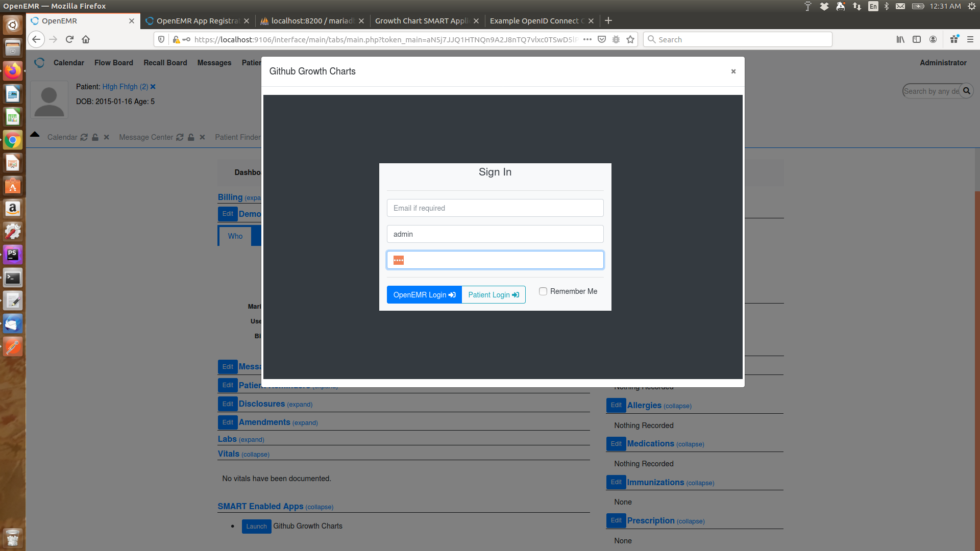Bookmark this page via the star icon

click(x=630, y=39)
